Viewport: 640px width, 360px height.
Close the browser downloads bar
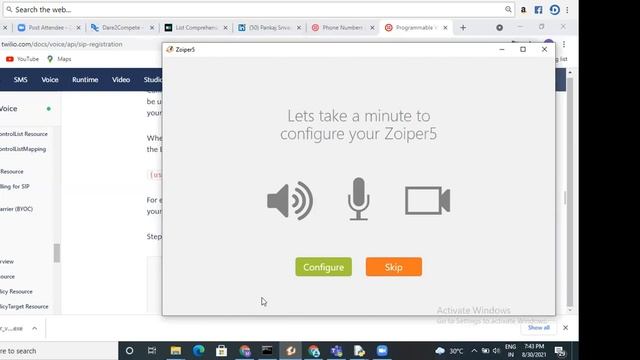[565, 328]
